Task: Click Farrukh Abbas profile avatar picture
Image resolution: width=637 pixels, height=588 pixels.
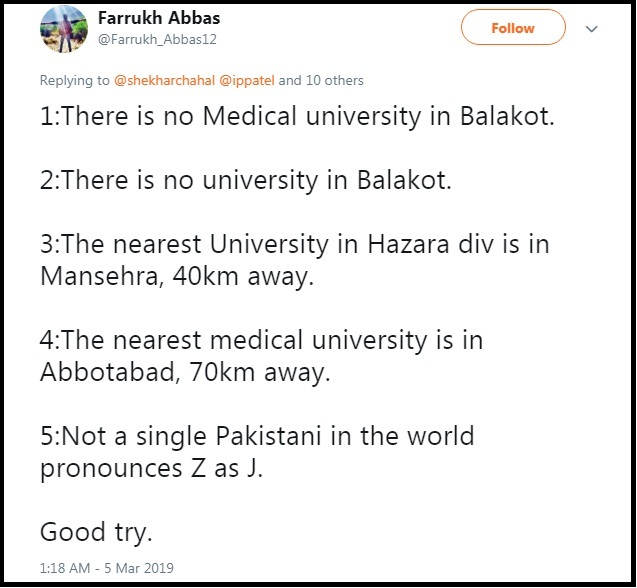Action: (64, 29)
